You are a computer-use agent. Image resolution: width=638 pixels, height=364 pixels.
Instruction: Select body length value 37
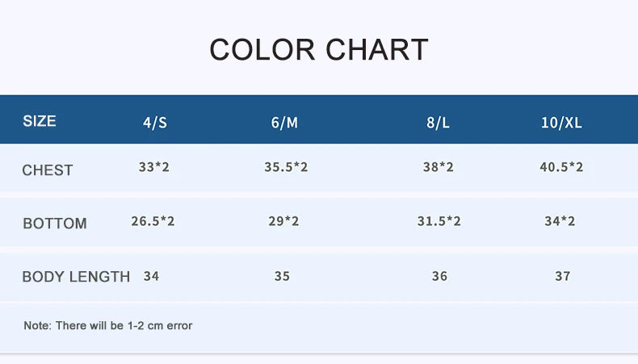563,276
